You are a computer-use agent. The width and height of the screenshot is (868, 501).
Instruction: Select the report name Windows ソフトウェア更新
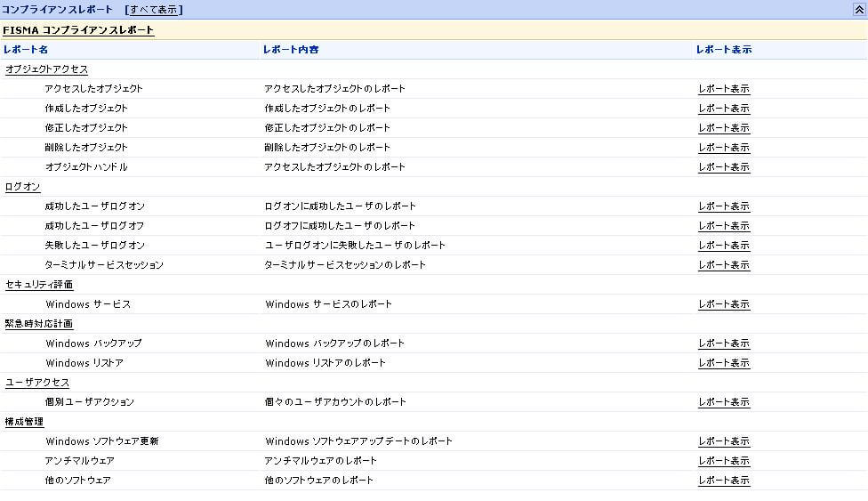click(x=102, y=441)
